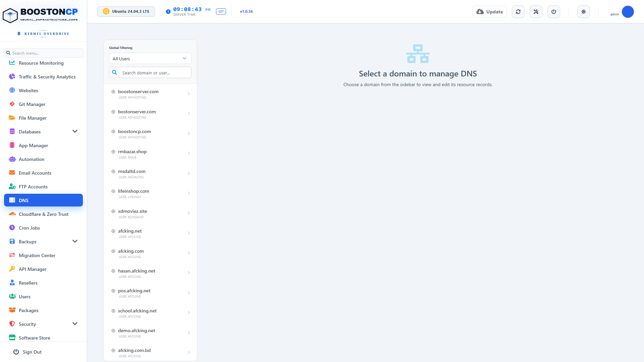Click the server time clock icon
Image resolution: width=644 pixels, height=362 pixels.
(x=168, y=12)
